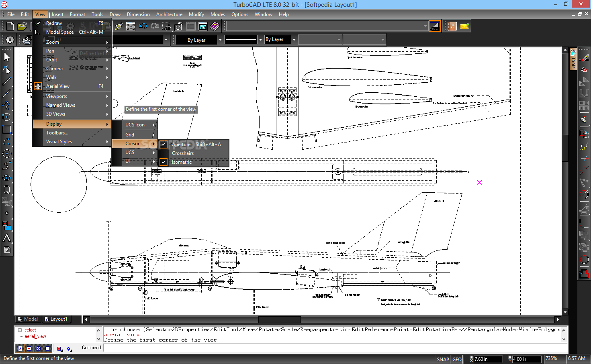Select the Text tool

point(7,238)
